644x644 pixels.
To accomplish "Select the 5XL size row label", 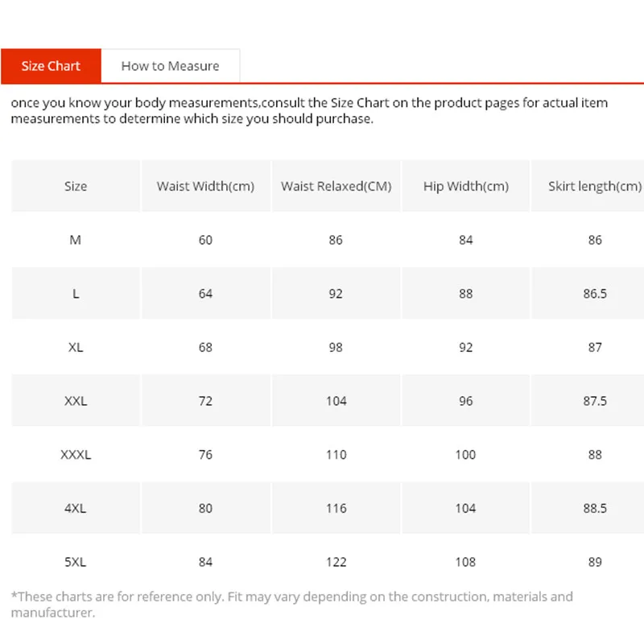I will 76,562.
